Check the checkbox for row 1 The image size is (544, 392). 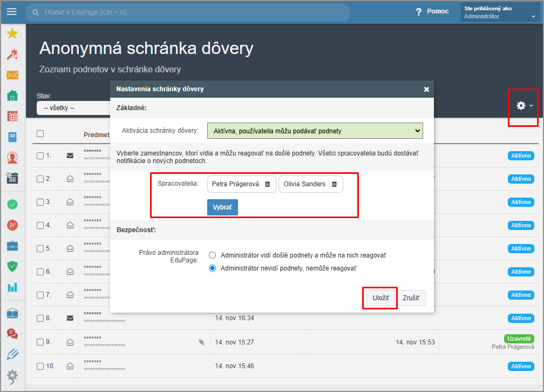40,156
